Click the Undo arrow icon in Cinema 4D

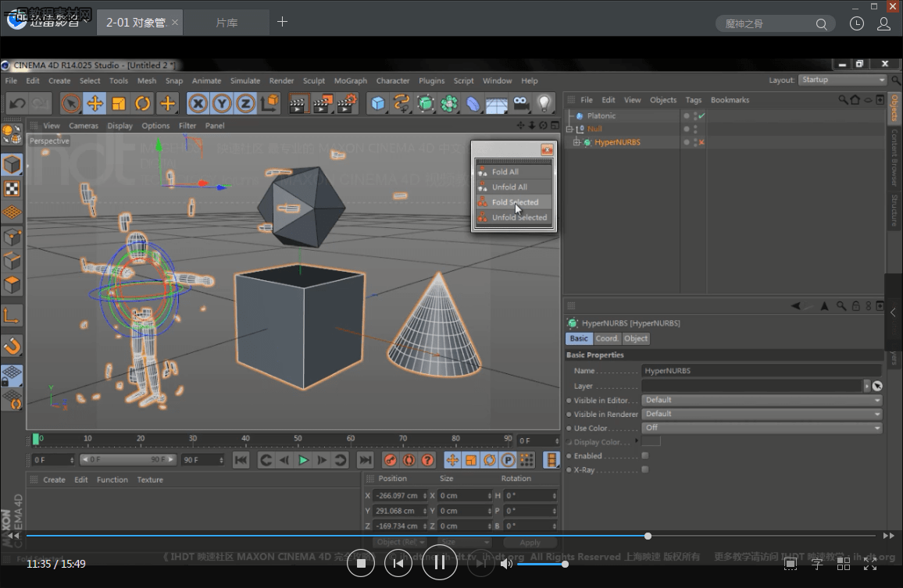click(17, 104)
